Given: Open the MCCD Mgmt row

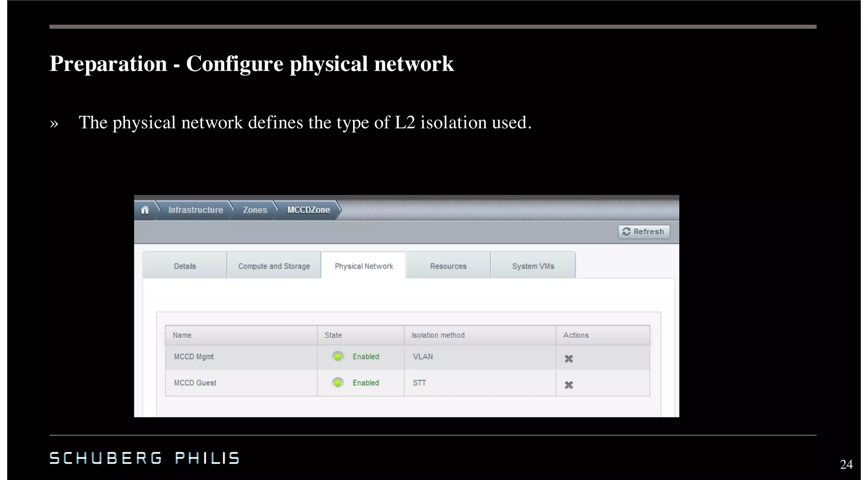Looking at the screenshot, I should click(x=407, y=357).
